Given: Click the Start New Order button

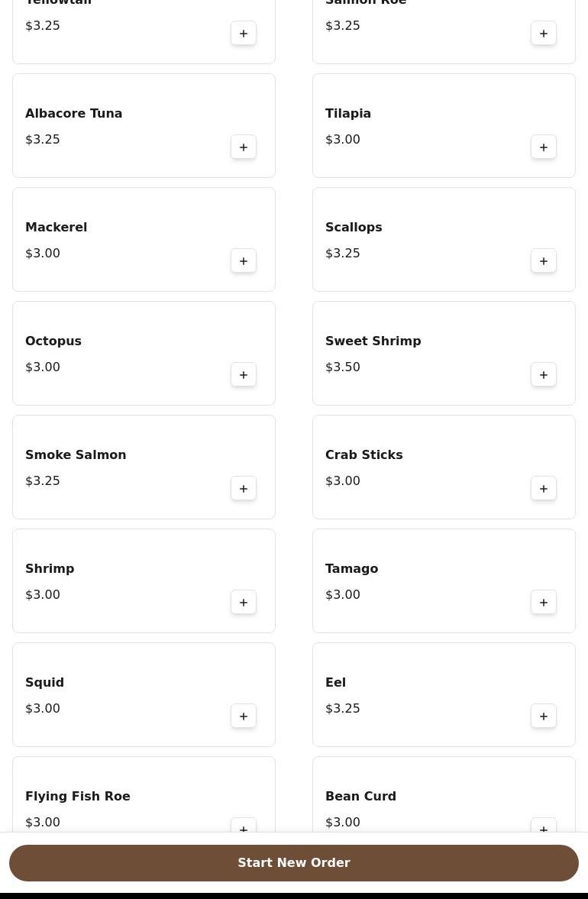Looking at the screenshot, I should tap(294, 863).
